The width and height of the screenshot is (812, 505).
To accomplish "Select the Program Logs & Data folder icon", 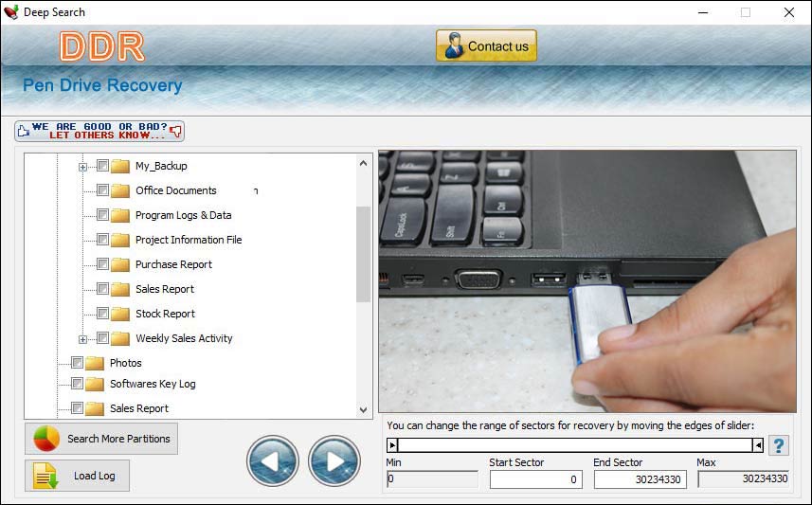I will [x=120, y=214].
